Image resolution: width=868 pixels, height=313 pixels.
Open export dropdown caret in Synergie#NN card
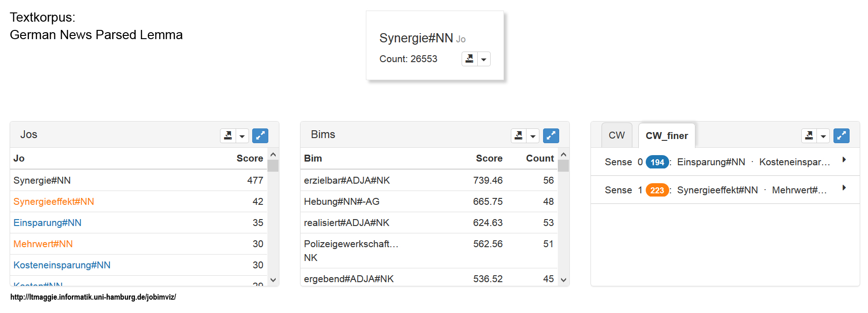[483, 59]
